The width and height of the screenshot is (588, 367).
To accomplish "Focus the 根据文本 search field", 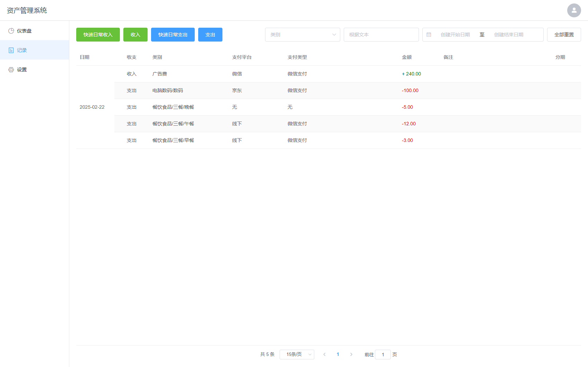I will click(x=381, y=35).
